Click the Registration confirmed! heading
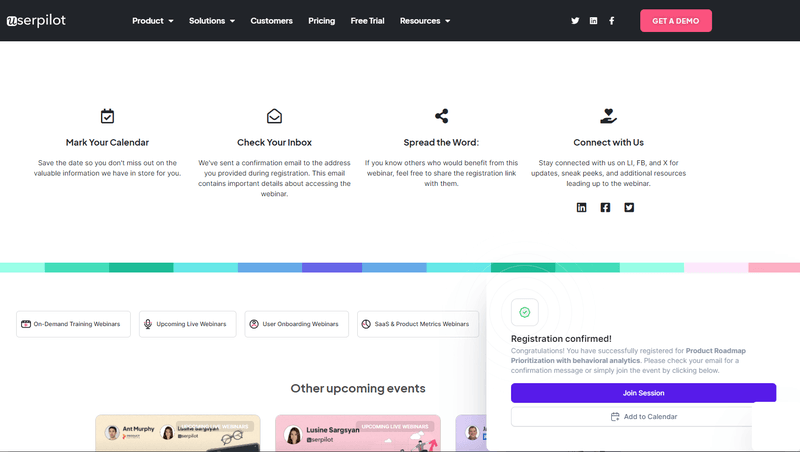 561,339
